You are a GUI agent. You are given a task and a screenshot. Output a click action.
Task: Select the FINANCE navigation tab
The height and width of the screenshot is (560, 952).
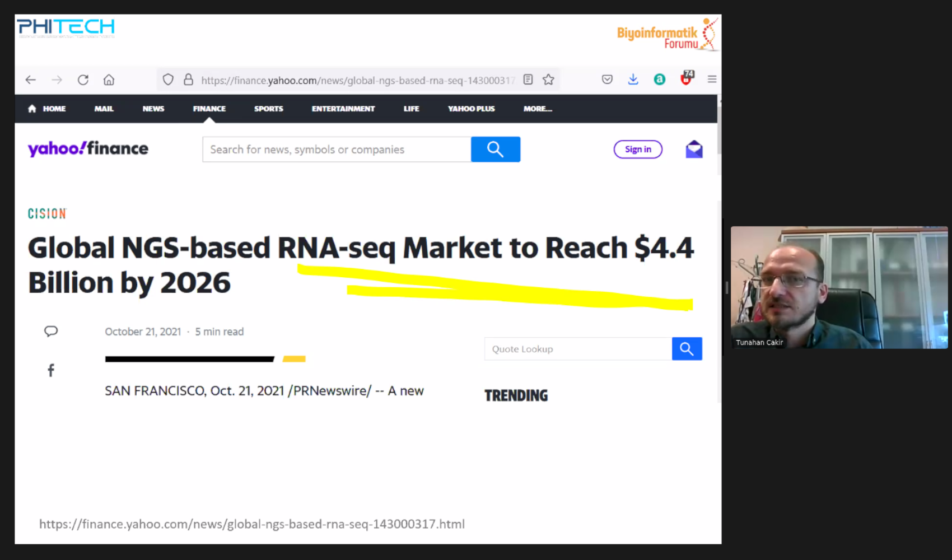pos(209,109)
